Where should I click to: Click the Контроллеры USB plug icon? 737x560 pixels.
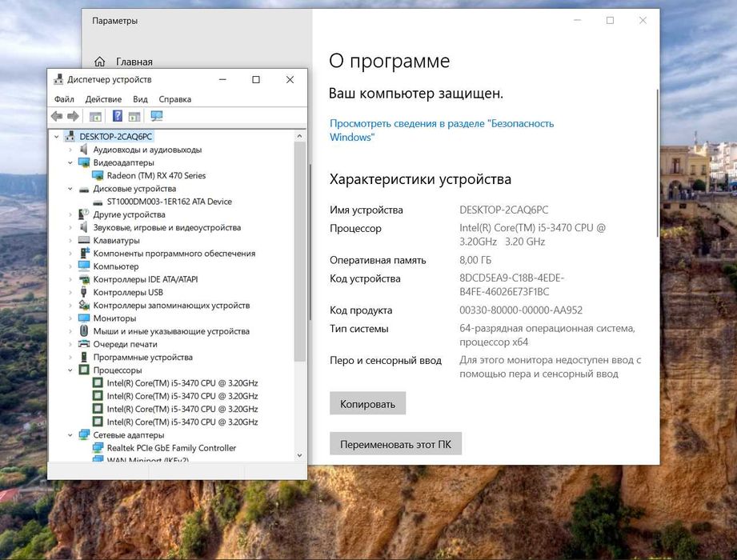[x=84, y=292]
